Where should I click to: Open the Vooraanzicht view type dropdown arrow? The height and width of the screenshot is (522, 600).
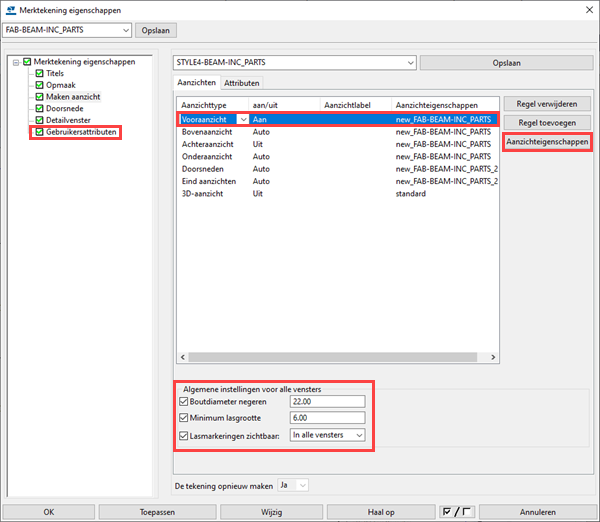(x=243, y=119)
